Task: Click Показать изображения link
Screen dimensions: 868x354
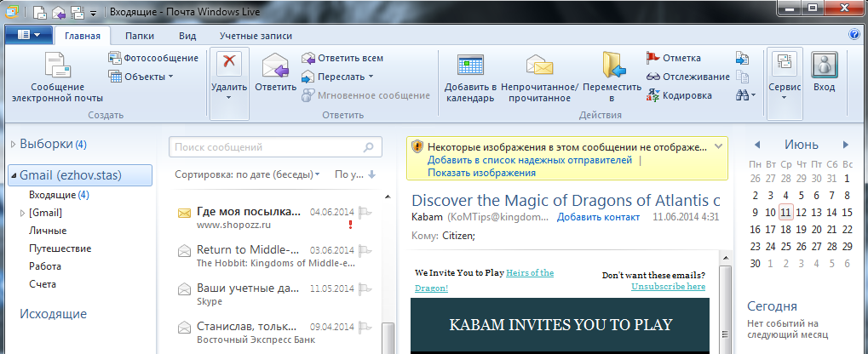Action: pyautogui.click(x=481, y=173)
